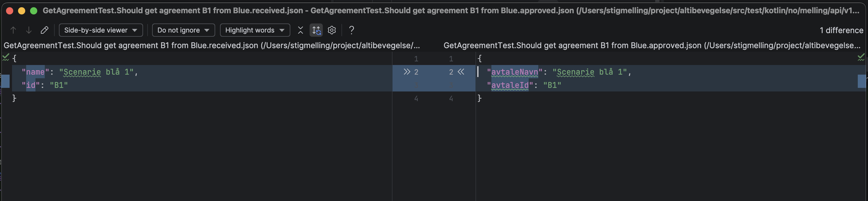The width and height of the screenshot is (868, 201).
Task: Jump to next difference arrow
Action: [x=29, y=30]
